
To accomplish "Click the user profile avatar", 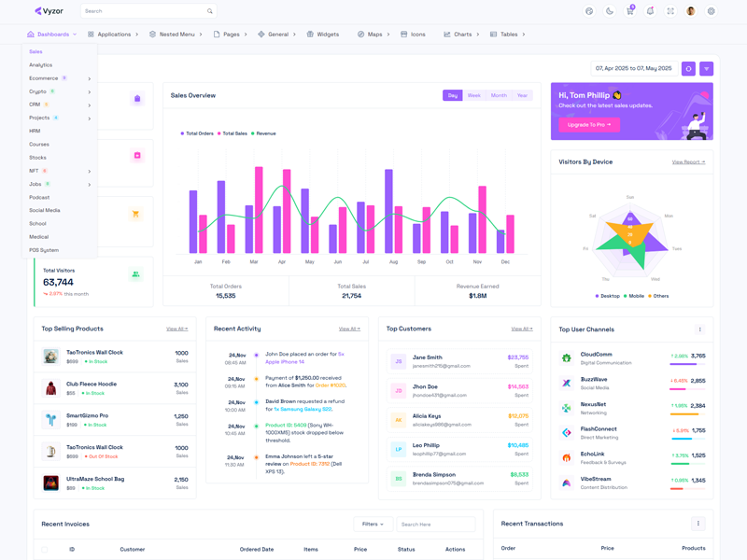I will point(691,11).
